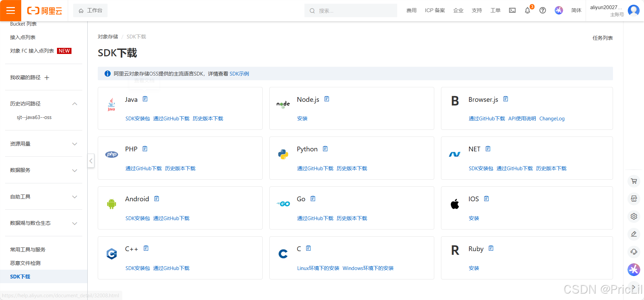Viewport: 644px width, 300px height.
Task: Open the Browser.js documentation icon
Action: click(506, 99)
